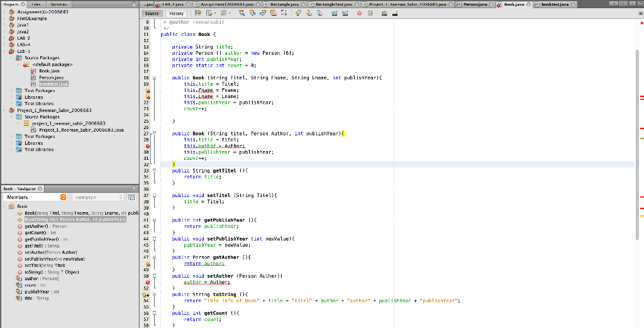Collapse the default package node
The width and height of the screenshot is (644, 328).
point(19,65)
